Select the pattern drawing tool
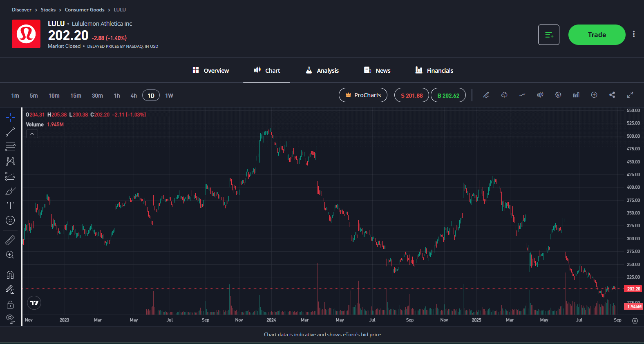644x344 pixels. 10,161
